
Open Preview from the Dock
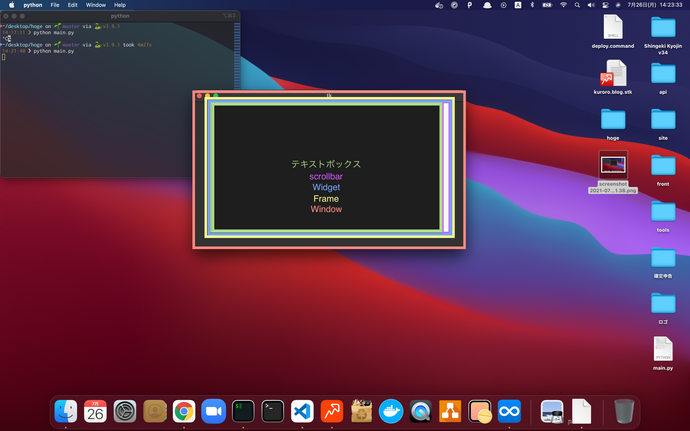(552, 411)
